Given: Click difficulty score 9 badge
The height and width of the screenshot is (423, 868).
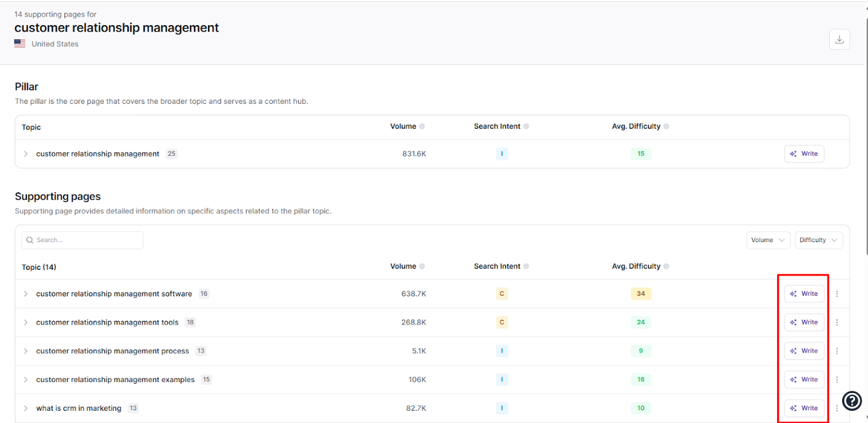Looking at the screenshot, I should 641,351.
